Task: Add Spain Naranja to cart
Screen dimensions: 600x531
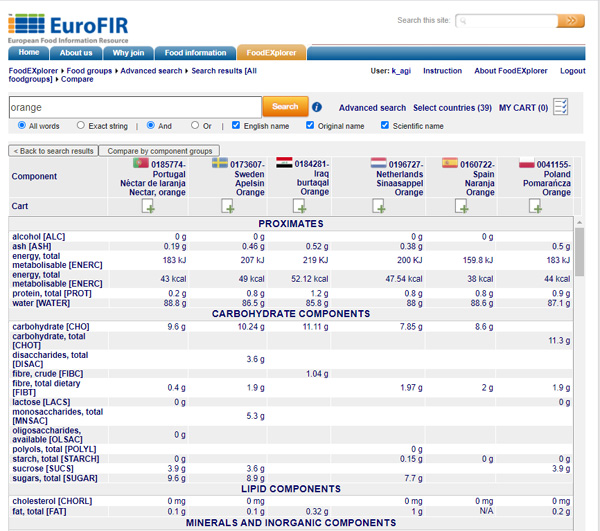Action: click(461, 206)
